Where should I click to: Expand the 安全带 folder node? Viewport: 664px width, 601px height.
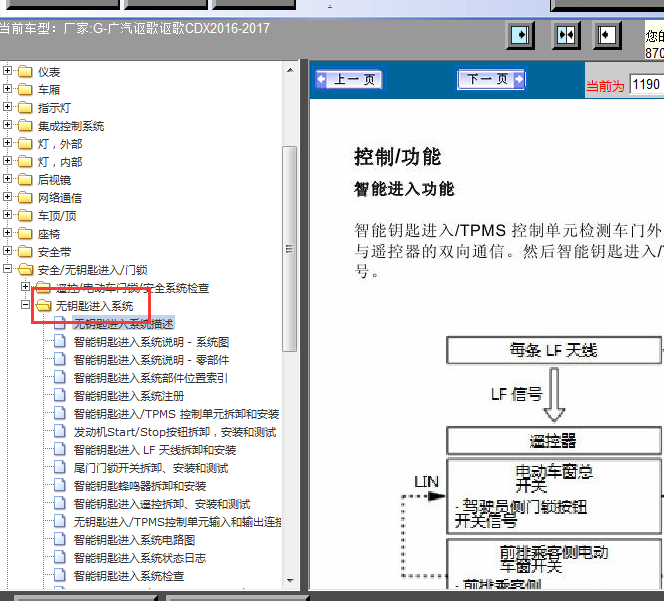tap(7, 250)
